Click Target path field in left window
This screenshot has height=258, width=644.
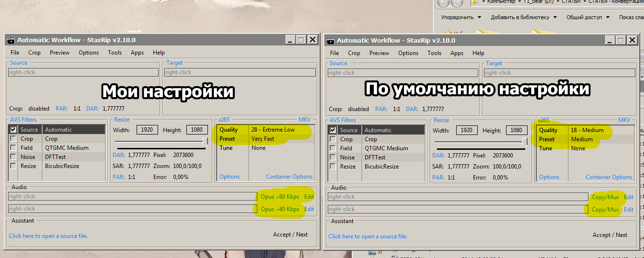coord(240,72)
